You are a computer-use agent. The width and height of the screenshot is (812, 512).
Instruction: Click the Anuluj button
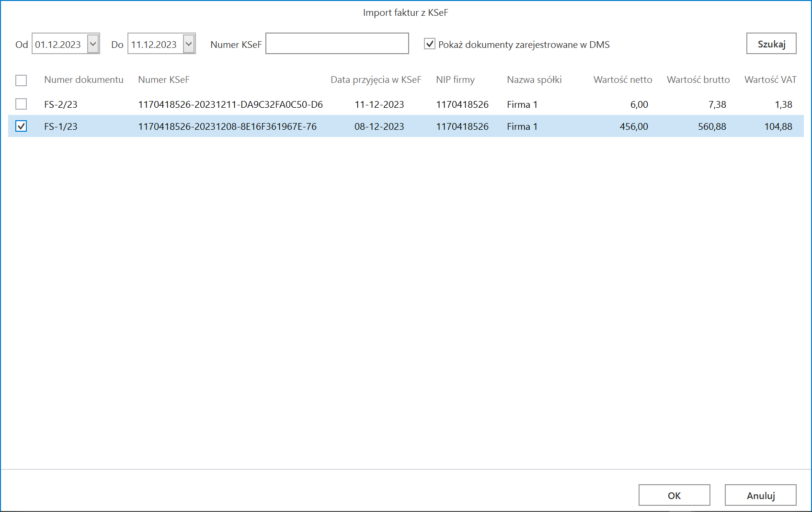coord(760,495)
